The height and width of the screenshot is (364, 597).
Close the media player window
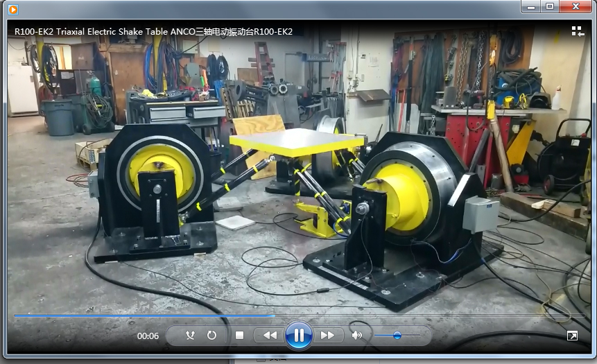click(x=575, y=6)
